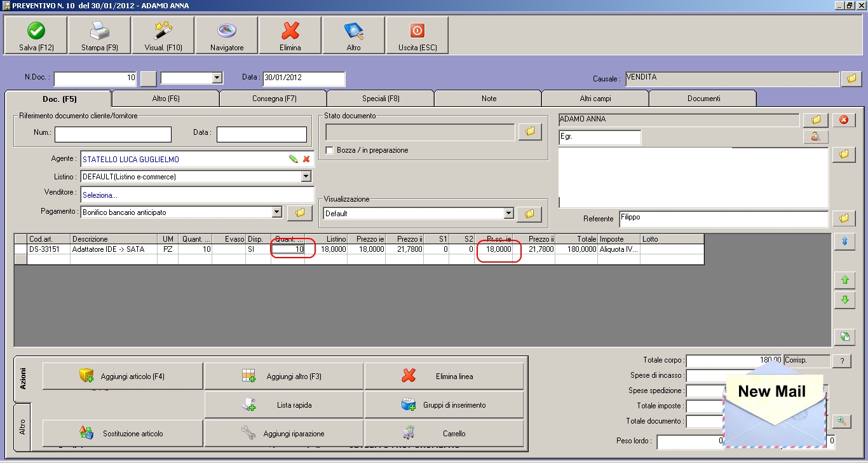Click the N.Doc. number field
Screen dimensions: 868x463
95,78
